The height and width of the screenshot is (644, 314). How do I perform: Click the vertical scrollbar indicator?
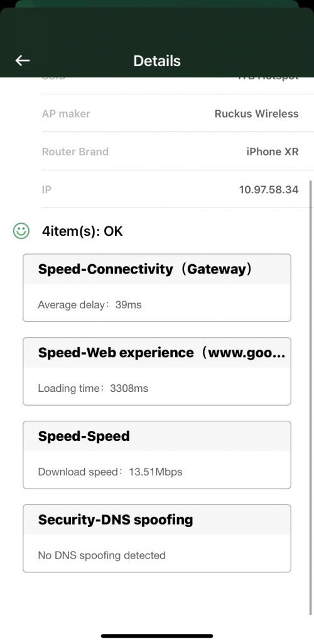pyautogui.click(x=311, y=397)
